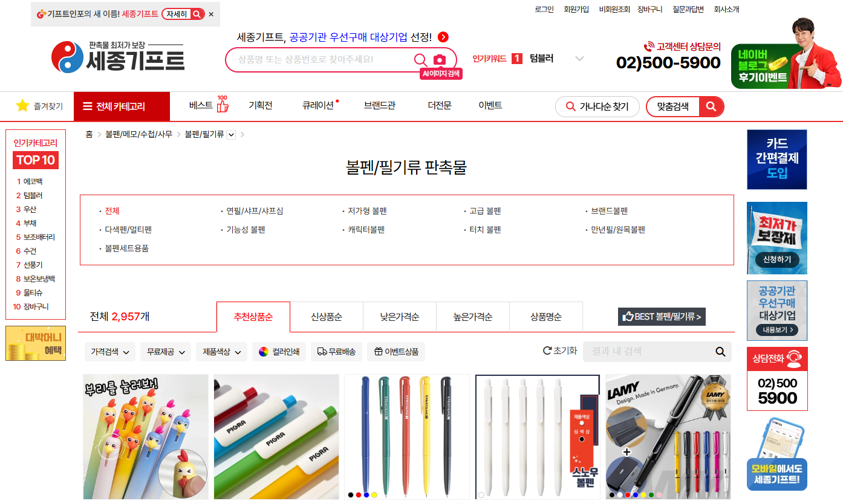This screenshot has width=843, height=504.
Task: Select 에코백 in the TOP 10 list
Action: pyautogui.click(x=33, y=181)
